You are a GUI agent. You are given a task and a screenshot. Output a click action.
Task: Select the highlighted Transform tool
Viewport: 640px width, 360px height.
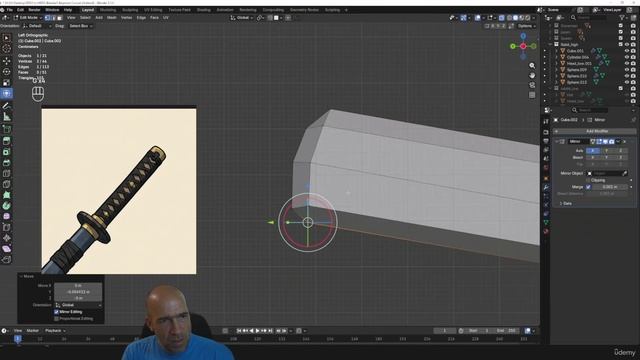7,94
